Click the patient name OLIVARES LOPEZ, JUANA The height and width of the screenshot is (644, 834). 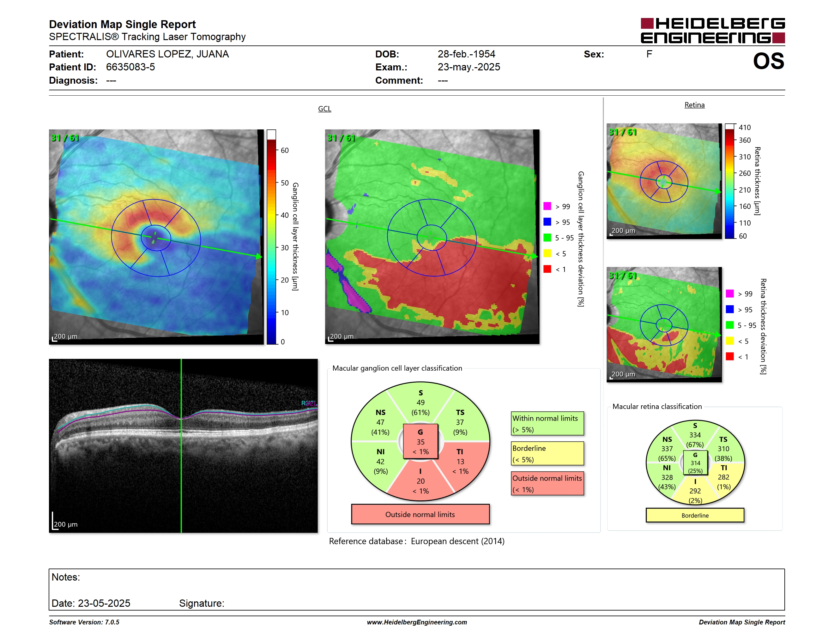coord(167,54)
